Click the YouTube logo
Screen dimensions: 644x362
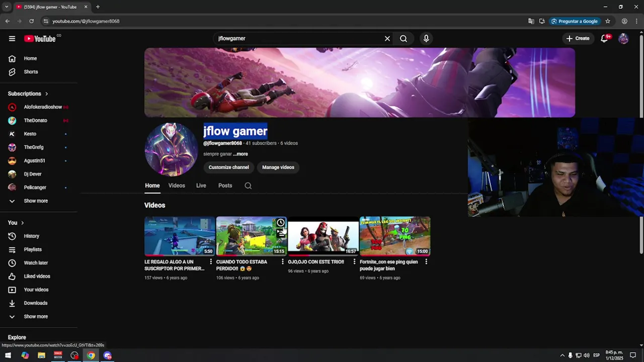pyautogui.click(x=40, y=39)
